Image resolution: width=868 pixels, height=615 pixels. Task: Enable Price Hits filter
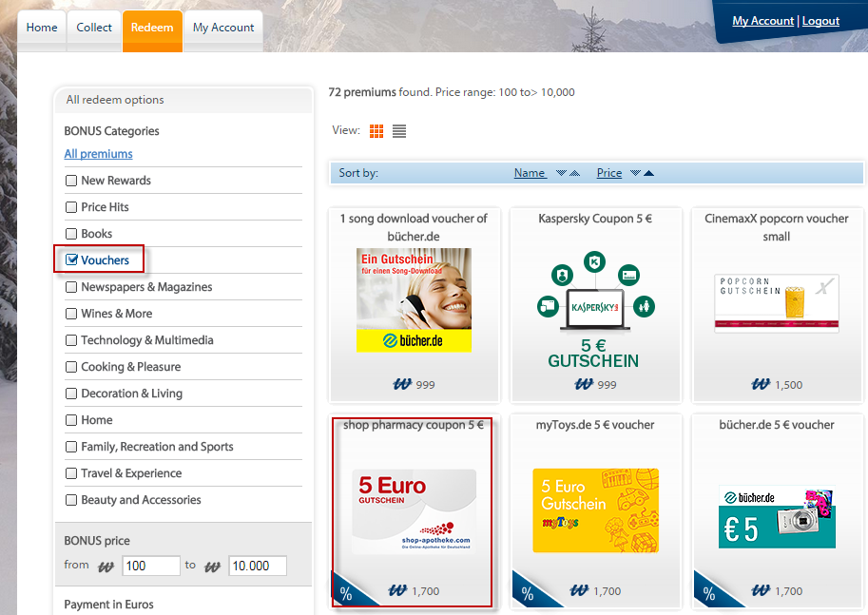71,207
